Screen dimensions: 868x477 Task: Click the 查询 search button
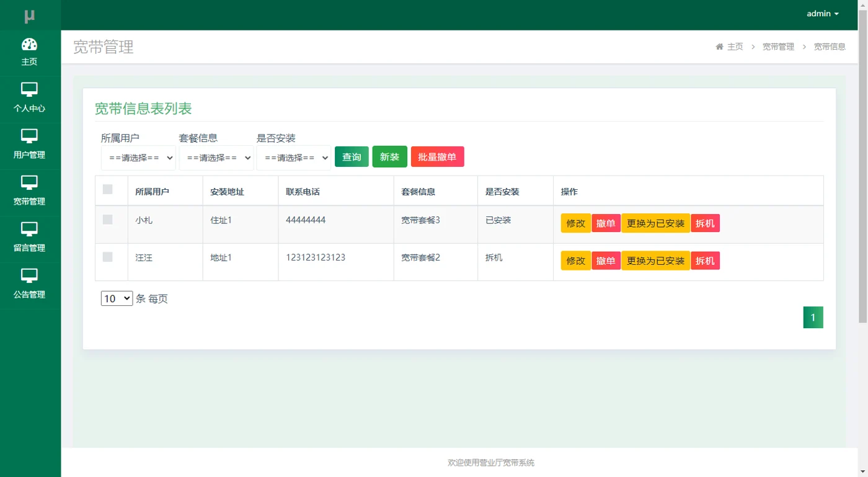[352, 157]
